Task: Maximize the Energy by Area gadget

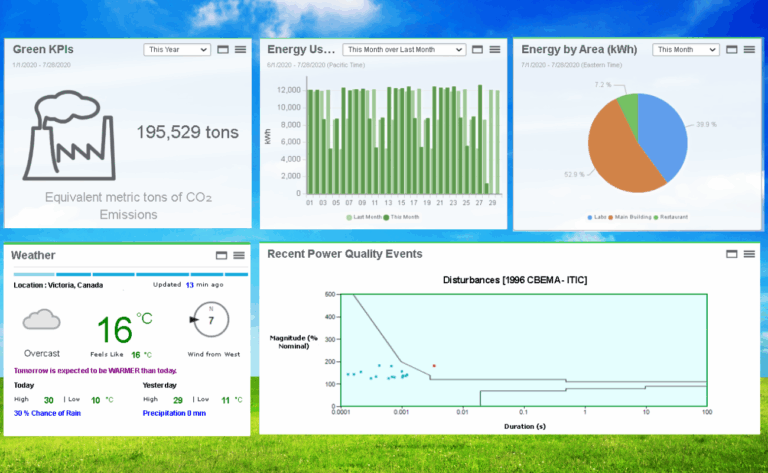Action: pyautogui.click(x=732, y=49)
